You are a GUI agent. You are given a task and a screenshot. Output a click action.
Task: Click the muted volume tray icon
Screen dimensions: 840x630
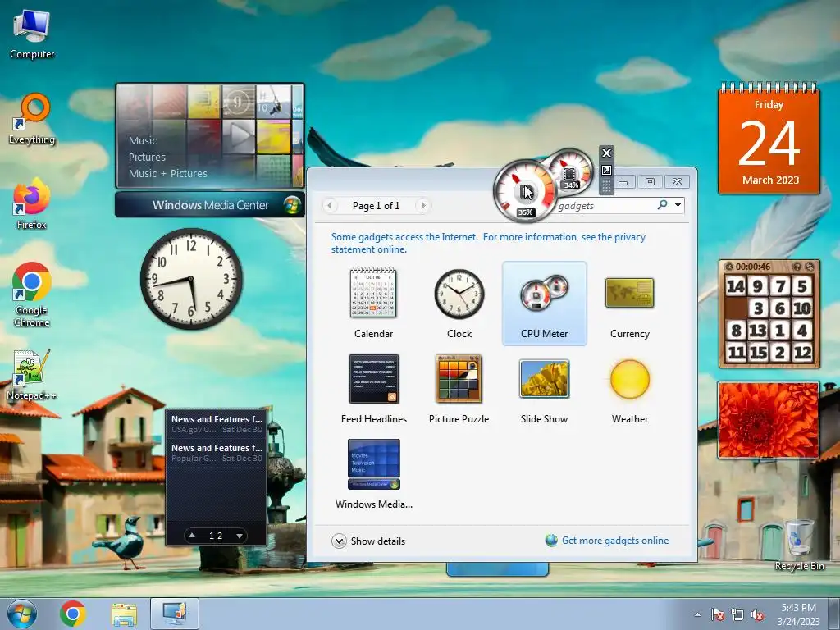click(x=757, y=614)
